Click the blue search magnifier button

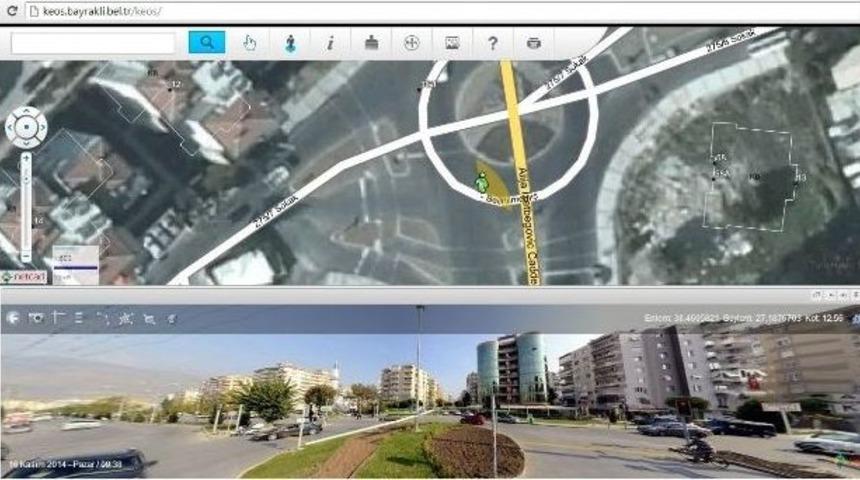(x=207, y=43)
